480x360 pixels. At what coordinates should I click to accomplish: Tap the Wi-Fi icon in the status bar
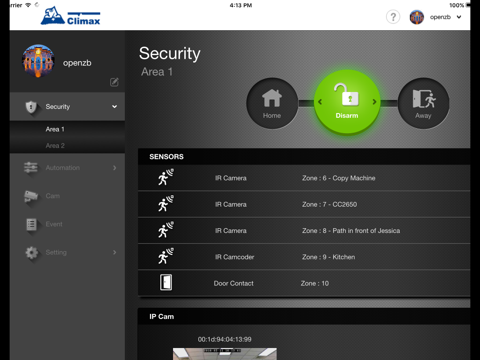(28, 5)
